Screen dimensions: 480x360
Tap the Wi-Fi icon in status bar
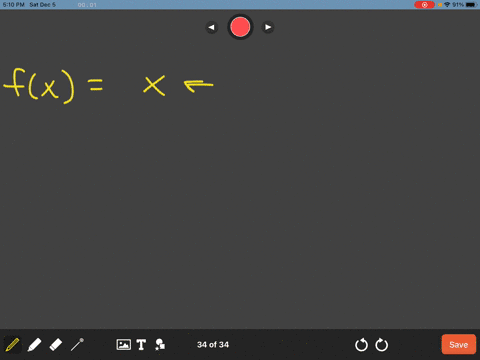[447, 5]
